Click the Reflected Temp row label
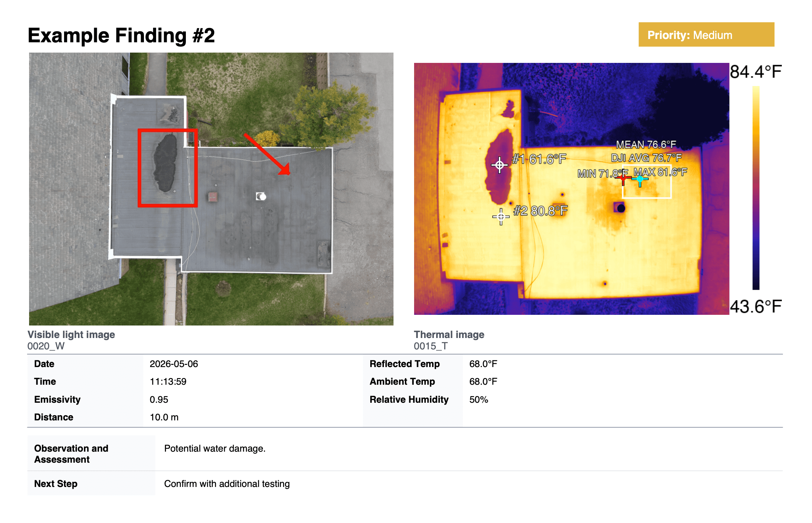Viewport: 812px width, 523px height. [405, 364]
